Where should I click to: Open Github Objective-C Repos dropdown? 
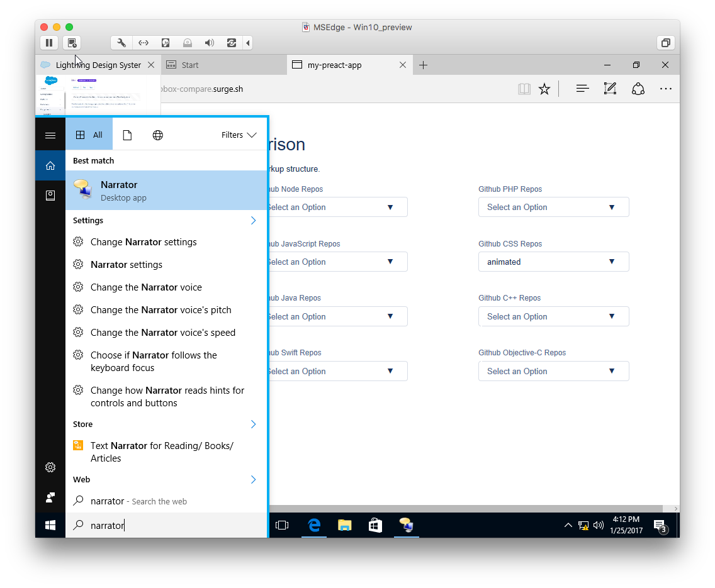point(554,371)
